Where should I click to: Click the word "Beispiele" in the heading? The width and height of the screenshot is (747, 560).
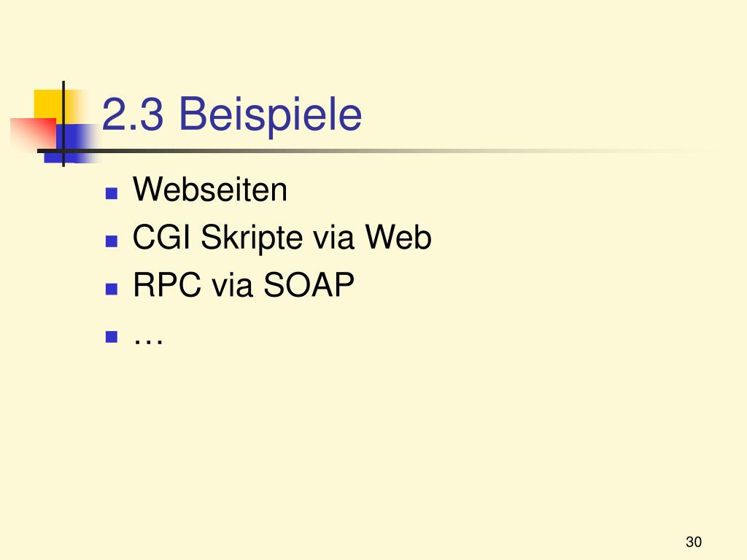point(270,115)
